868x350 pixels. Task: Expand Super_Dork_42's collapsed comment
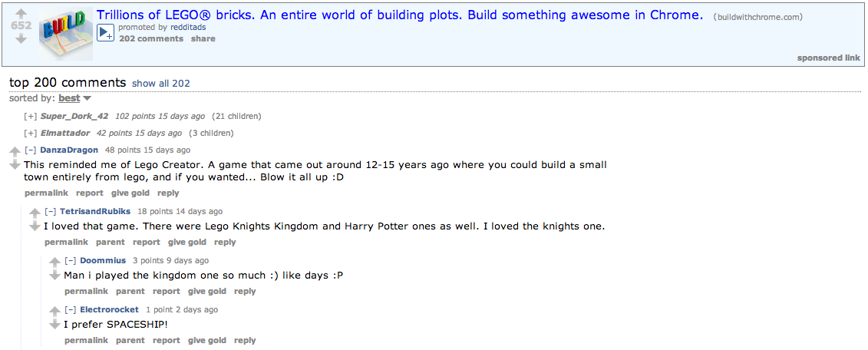[30, 117]
